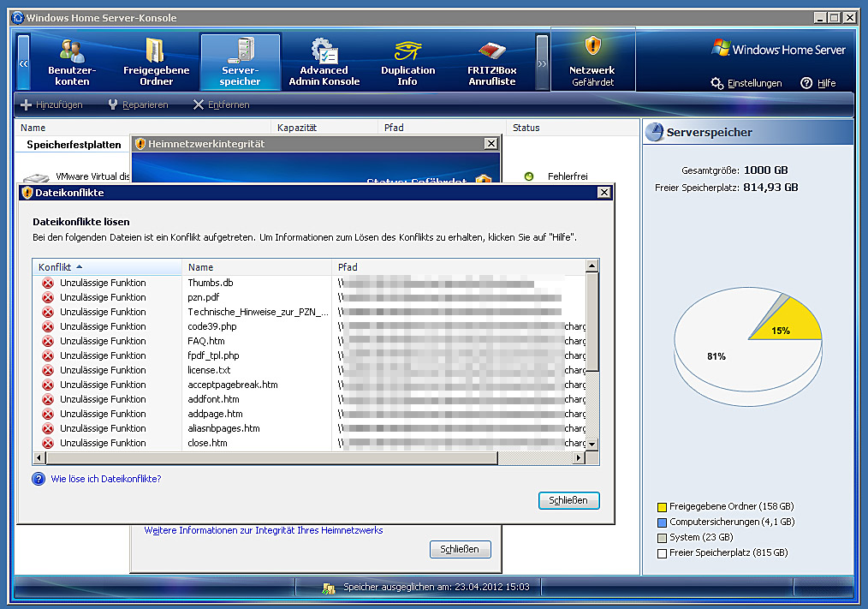Click the error icon for acceptpagebreak.htm
The height and width of the screenshot is (609, 868).
(48, 385)
